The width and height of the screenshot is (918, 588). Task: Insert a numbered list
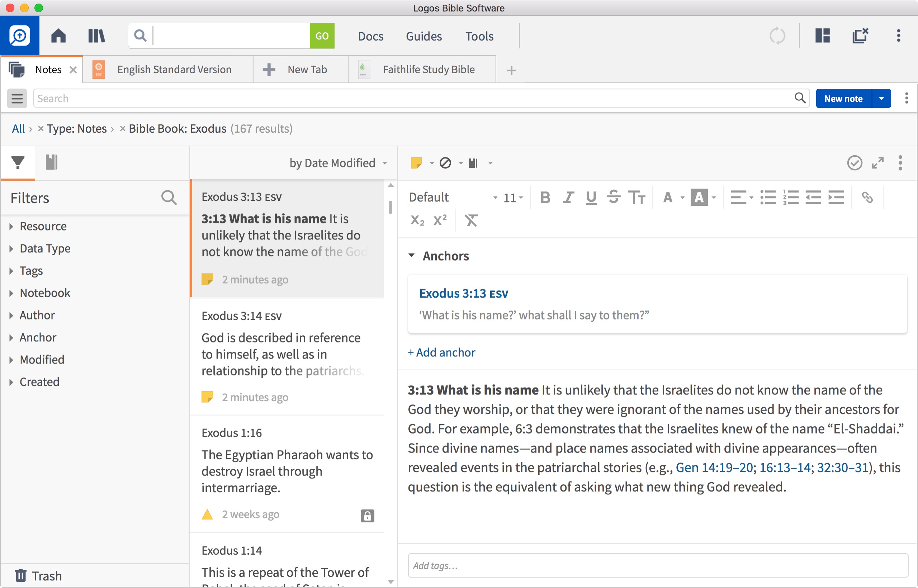click(790, 198)
